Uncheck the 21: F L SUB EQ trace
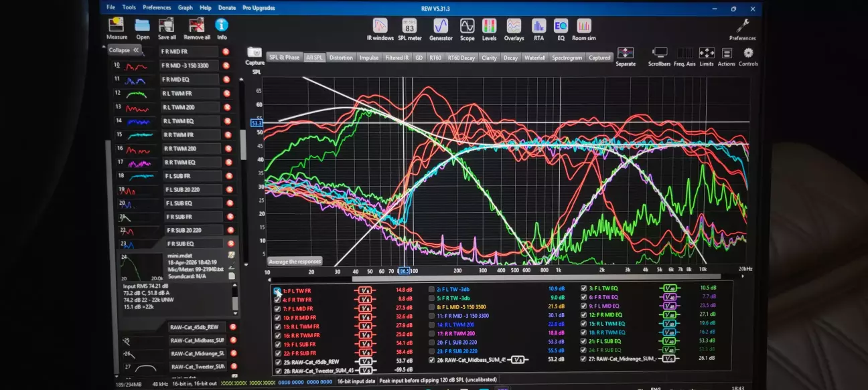The image size is (868, 390). point(584,340)
